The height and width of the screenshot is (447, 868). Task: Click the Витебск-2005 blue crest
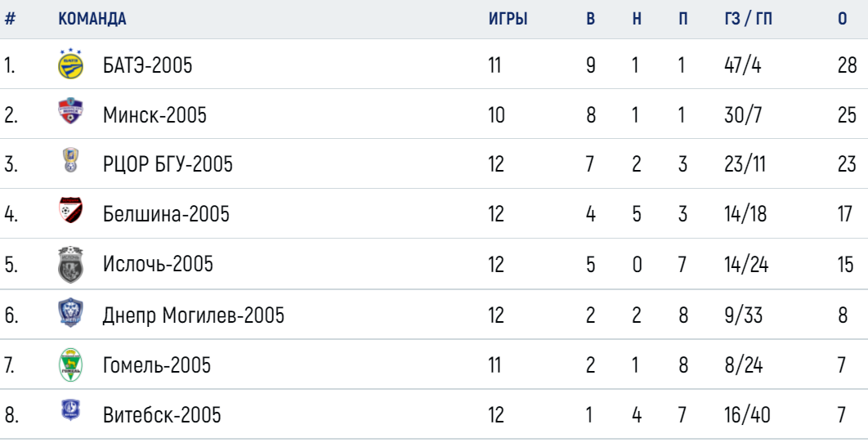coord(70,410)
